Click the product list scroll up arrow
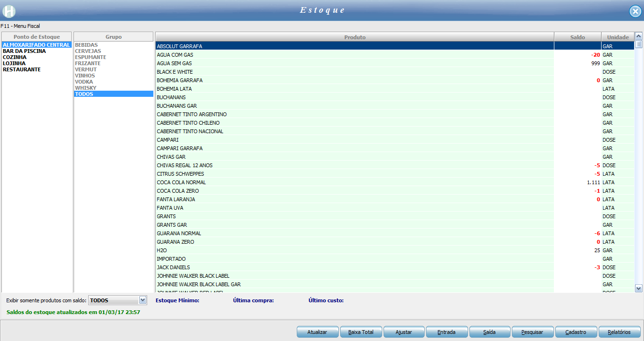The height and width of the screenshot is (341, 644). [x=639, y=36]
